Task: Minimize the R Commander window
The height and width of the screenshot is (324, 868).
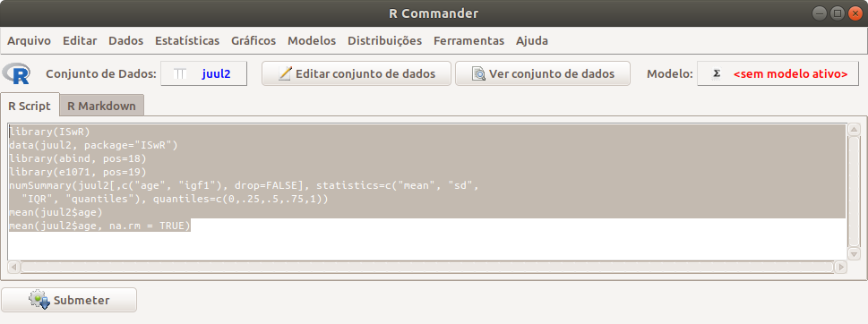Action: pos(821,13)
